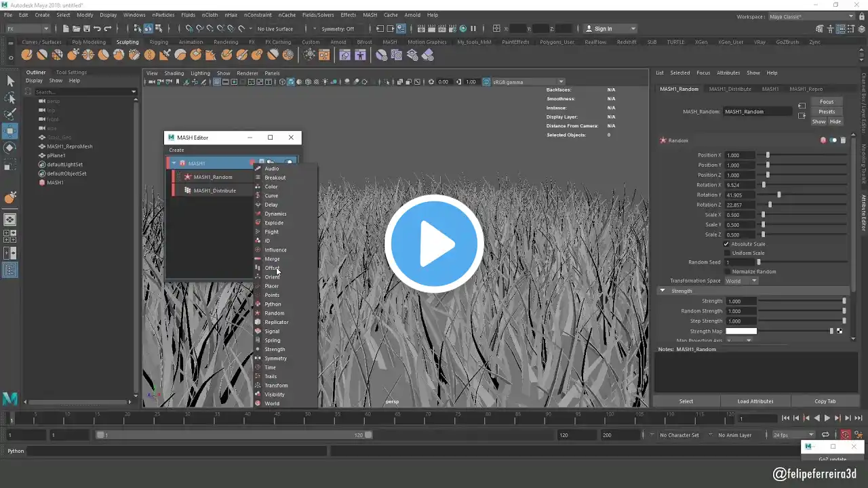
Task: Click the Select button in Attribute Editor
Action: (686, 401)
